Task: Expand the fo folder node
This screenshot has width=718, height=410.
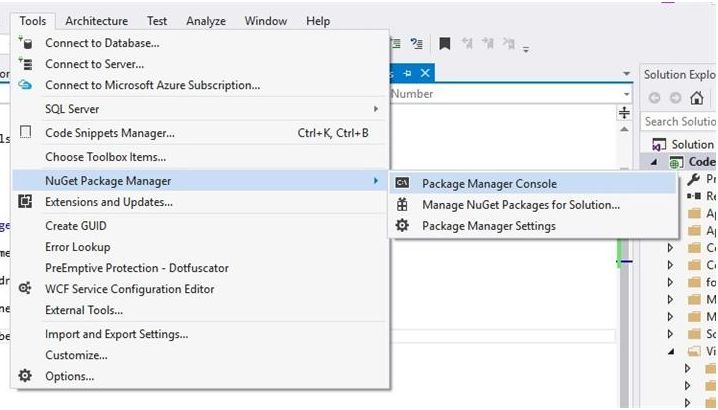Action: point(670,282)
